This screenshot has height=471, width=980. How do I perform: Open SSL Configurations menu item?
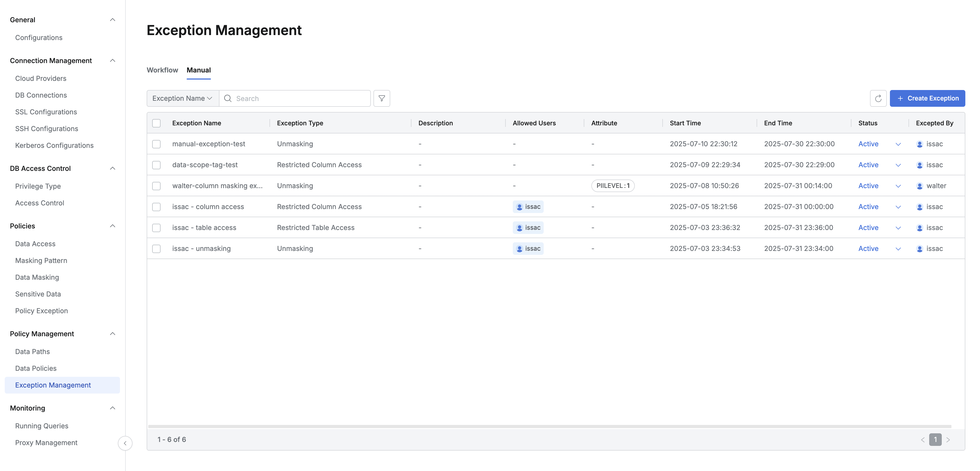point(46,112)
